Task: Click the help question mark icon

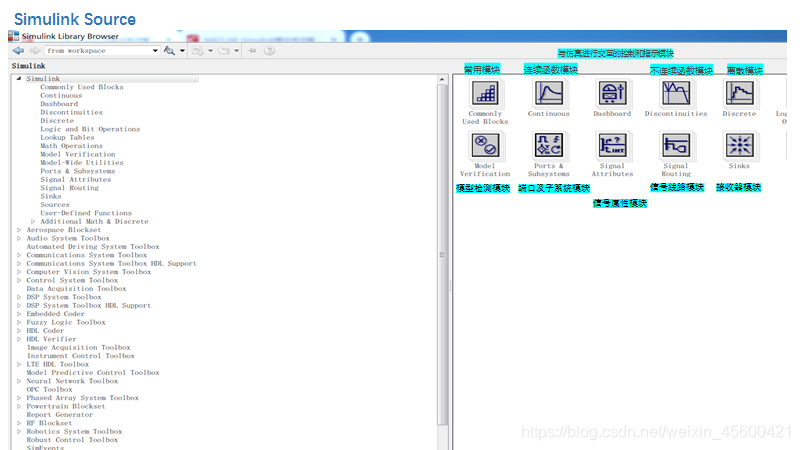Action: click(269, 51)
